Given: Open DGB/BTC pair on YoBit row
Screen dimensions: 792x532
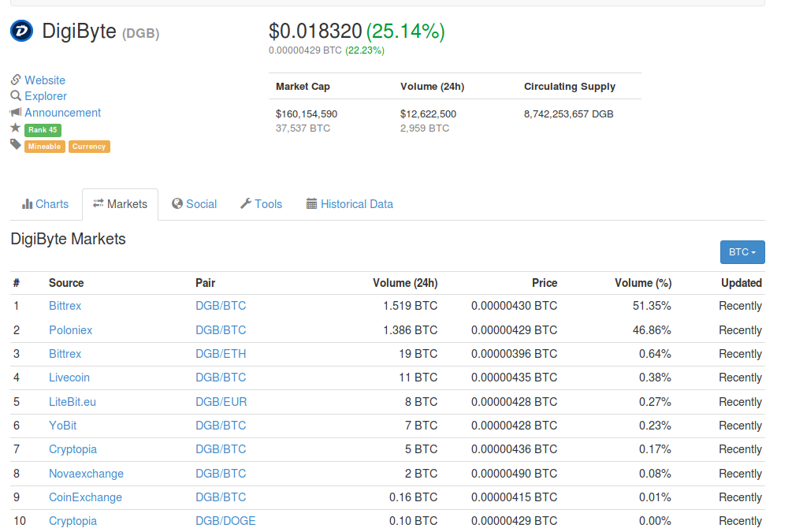Looking at the screenshot, I should tap(221, 426).
